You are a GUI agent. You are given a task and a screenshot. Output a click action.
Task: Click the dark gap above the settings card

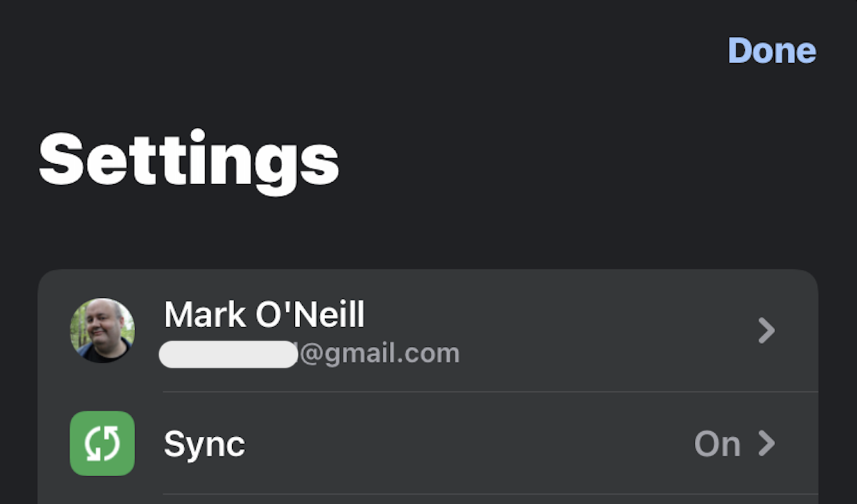pyautogui.click(x=428, y=243)
